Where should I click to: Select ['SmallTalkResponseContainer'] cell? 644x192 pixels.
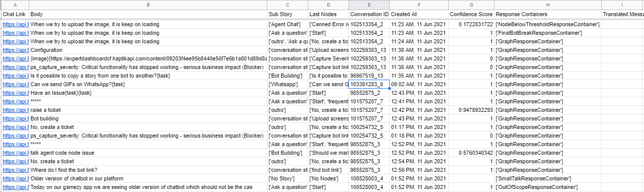(547, 178)
